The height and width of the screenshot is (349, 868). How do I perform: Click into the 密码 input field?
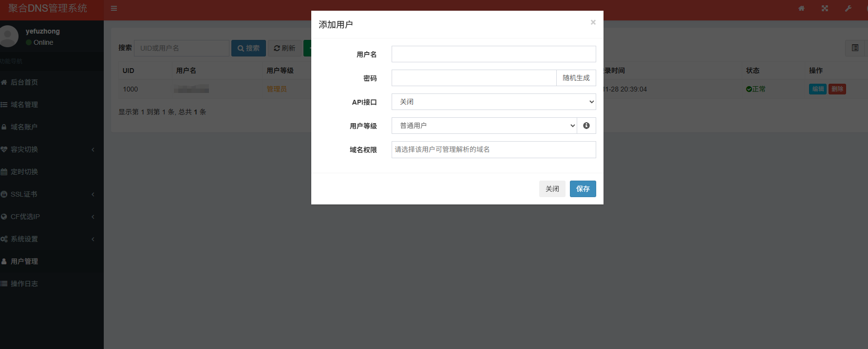[x=473, y=78]
